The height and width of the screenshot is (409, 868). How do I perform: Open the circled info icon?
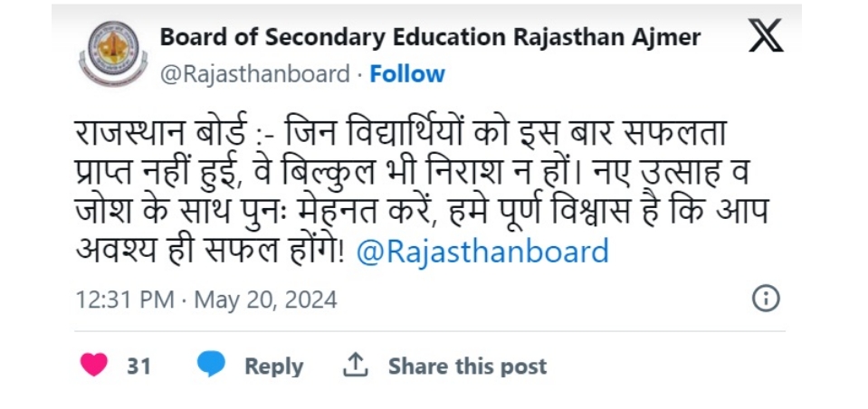pos(766,299)
